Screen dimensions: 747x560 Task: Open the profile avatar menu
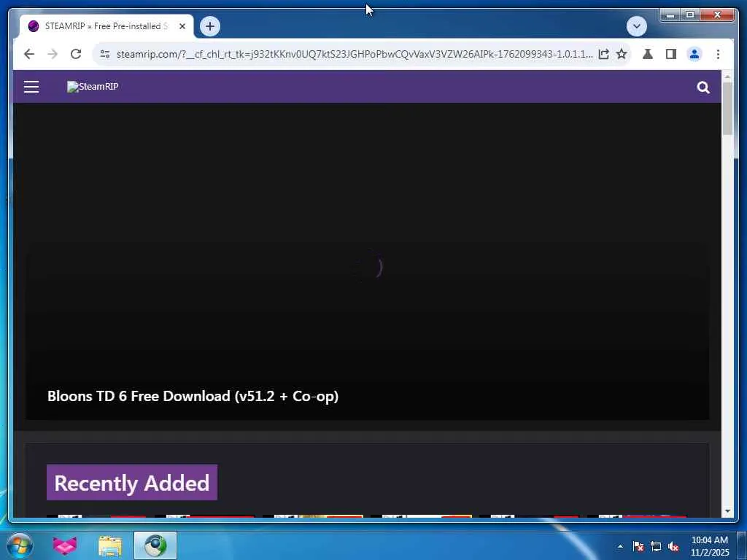pyautogui.click(x=694, y=54)
